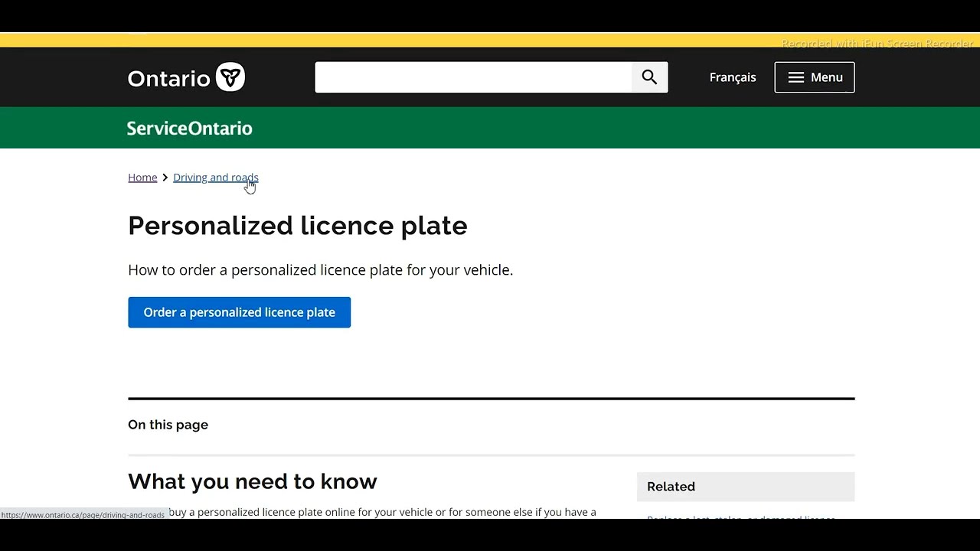
Task: Click the Related sidebar heading
Action: point(671,487)
